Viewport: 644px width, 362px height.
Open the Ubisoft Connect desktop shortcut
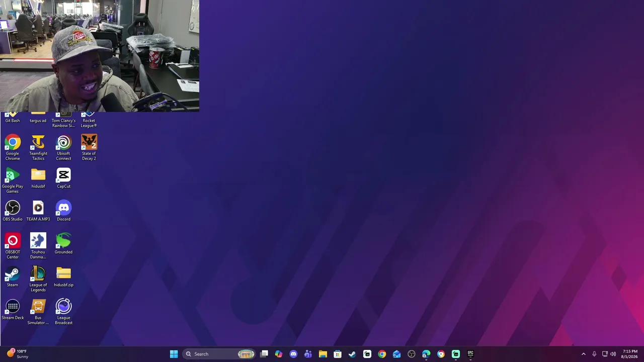(x=63, y=147)
